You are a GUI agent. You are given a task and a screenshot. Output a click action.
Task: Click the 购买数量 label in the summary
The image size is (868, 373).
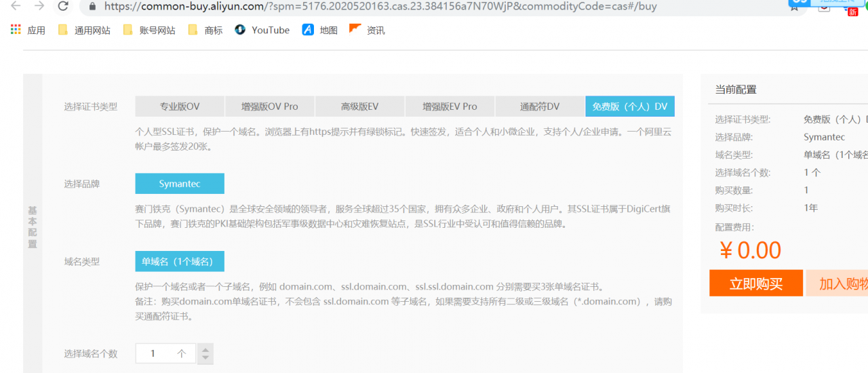pyautogui.click(x=734, y=191)
